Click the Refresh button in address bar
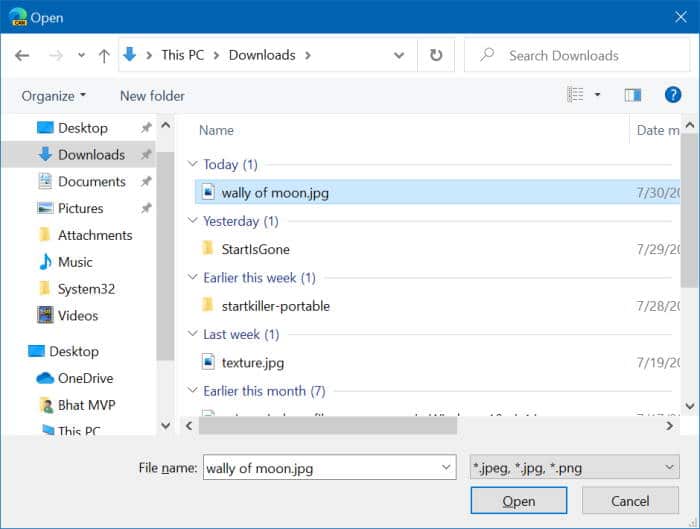Screen dimensions: 700x529 [436, 56]
